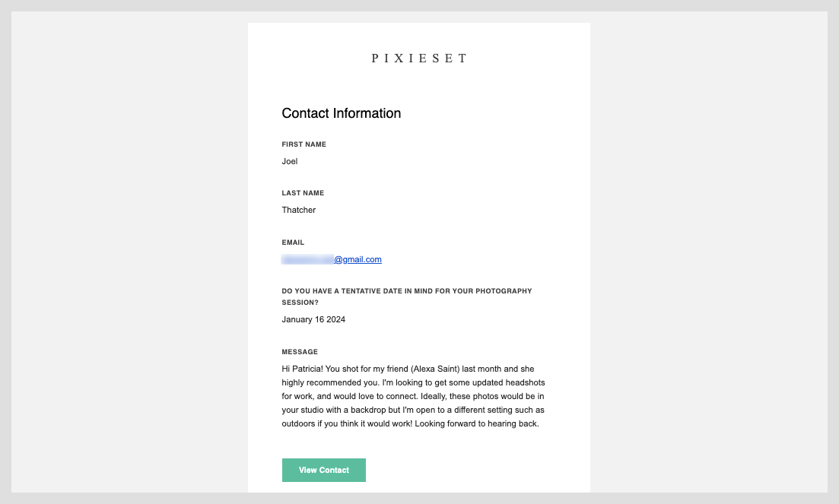Viewport: 839px width, 504px height.
Task: Click the EMAIL section label
Action: 291,242
